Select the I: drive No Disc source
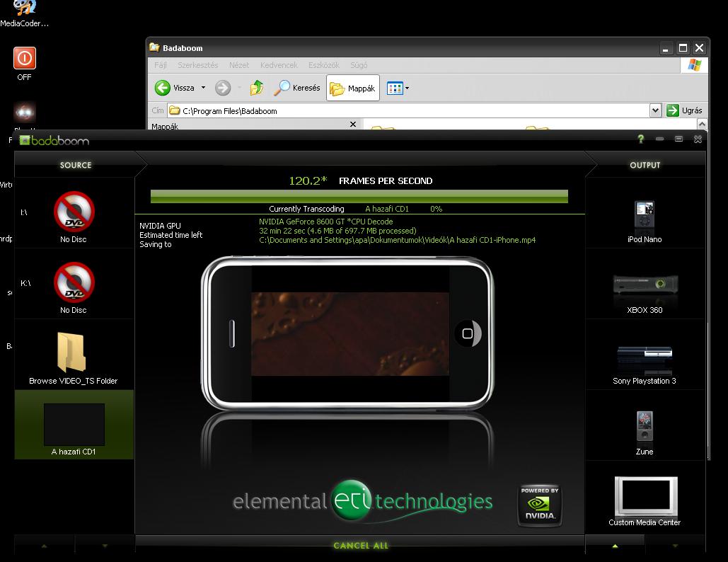 pyautogui.click(x=74, y=213)
